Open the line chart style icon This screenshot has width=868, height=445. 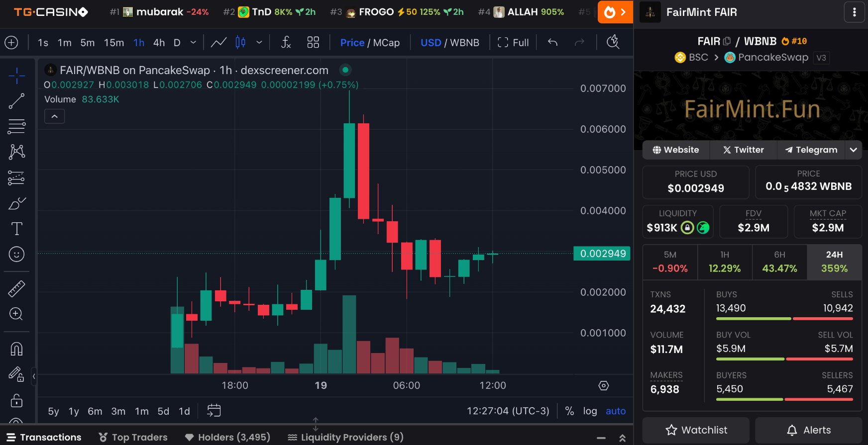tap(218, 43)
